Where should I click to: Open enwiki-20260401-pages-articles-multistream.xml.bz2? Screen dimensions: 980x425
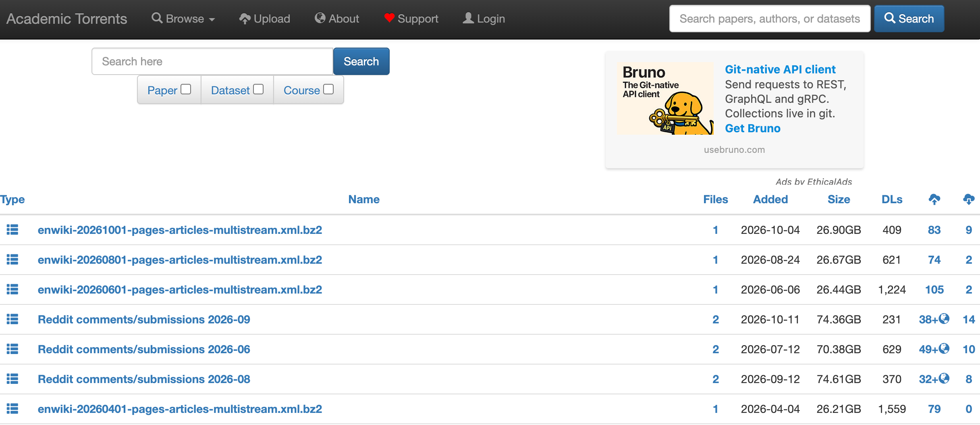click(x=180, y=409)
